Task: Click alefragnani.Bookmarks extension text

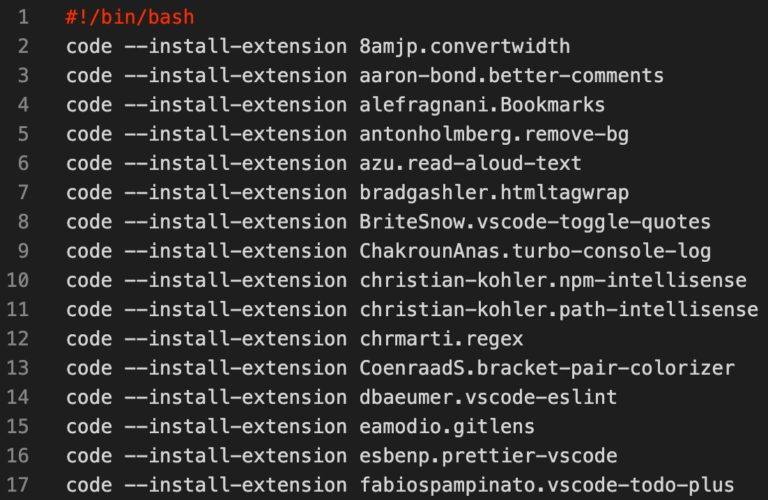Action: pos(482,105)
